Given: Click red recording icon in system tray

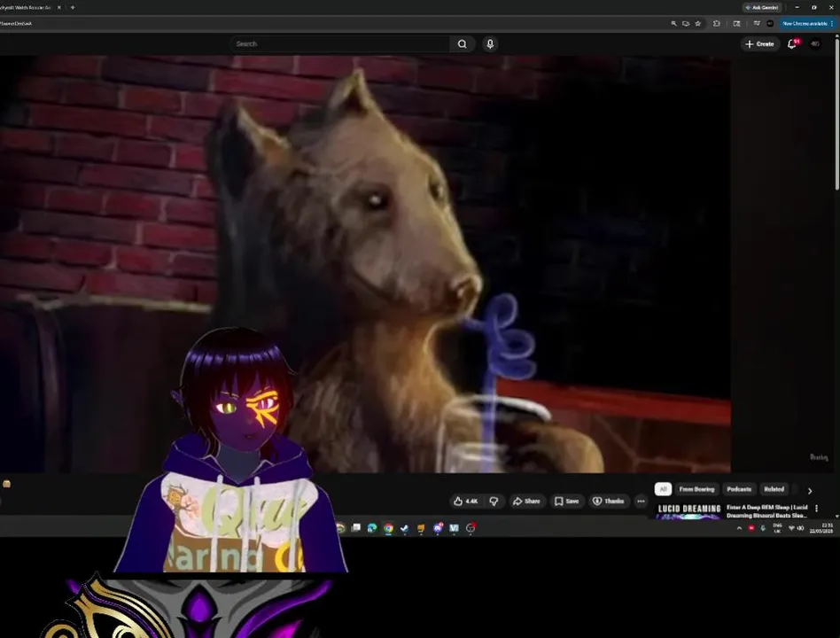Looking at the screenshot, I should click(x=751, y=528).
